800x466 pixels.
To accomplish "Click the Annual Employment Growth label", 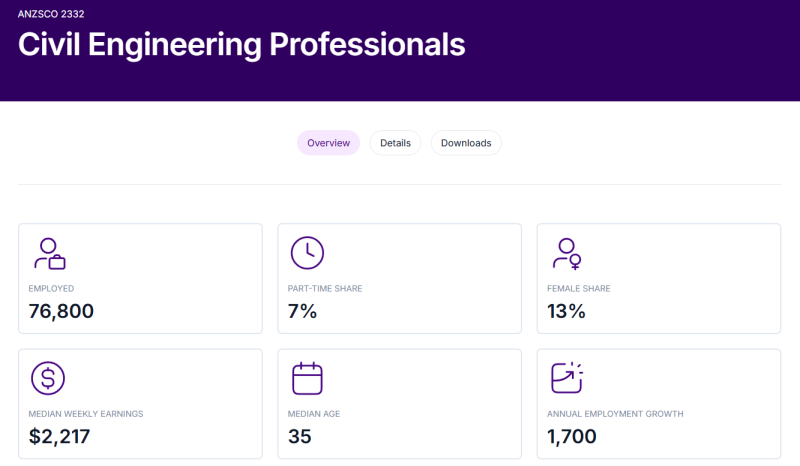I will point(615,414).
